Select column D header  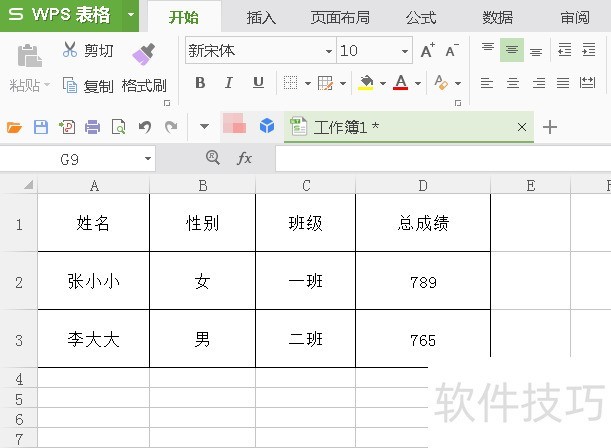click(423, 185)
